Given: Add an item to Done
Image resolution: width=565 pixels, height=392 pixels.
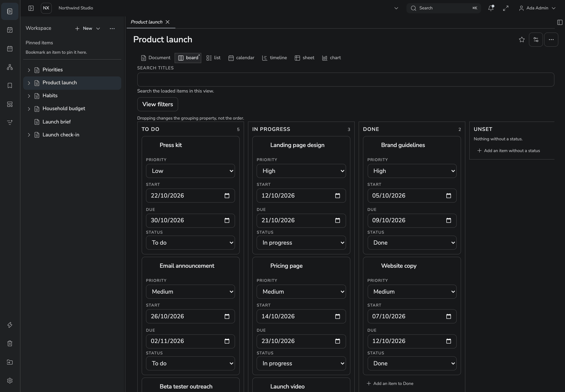Looking at the screenshot, I should pyautogui.click(x=390, y=384).
